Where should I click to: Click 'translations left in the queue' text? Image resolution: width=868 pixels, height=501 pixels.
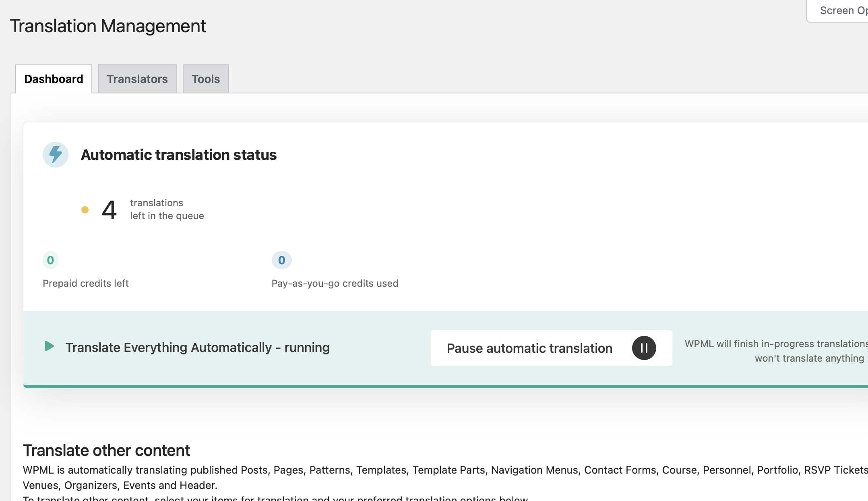167,209
